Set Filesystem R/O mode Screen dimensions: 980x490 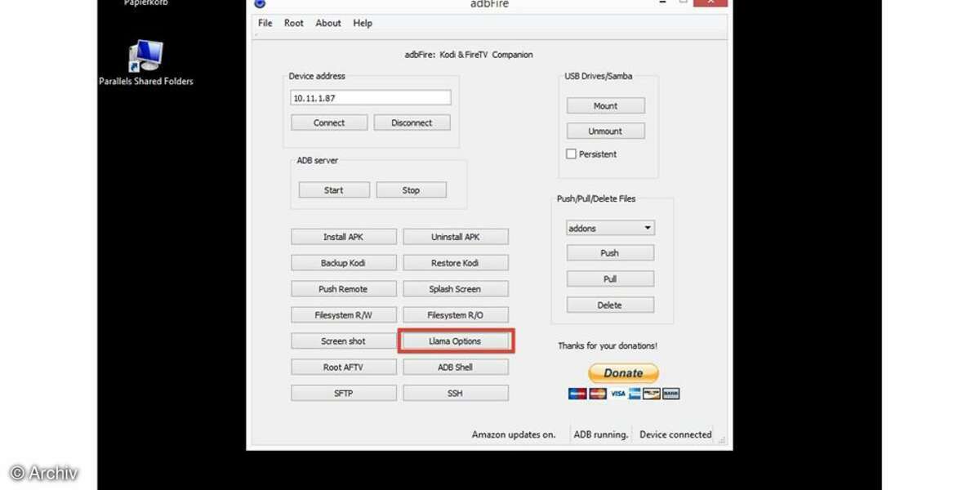pyautogui.click(x=456, y=314)
